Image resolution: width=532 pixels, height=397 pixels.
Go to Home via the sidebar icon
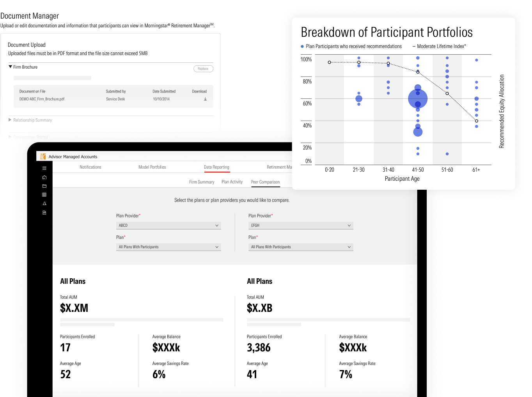tap(44, 177)
